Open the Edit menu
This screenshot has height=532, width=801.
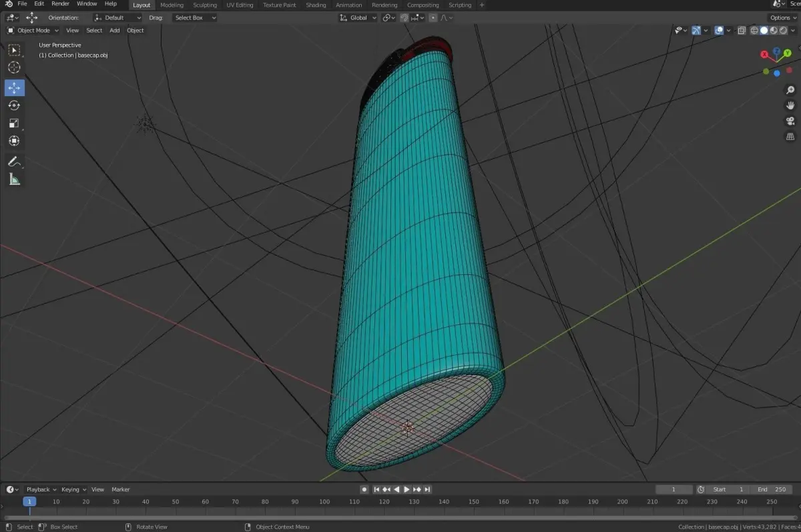39,4
